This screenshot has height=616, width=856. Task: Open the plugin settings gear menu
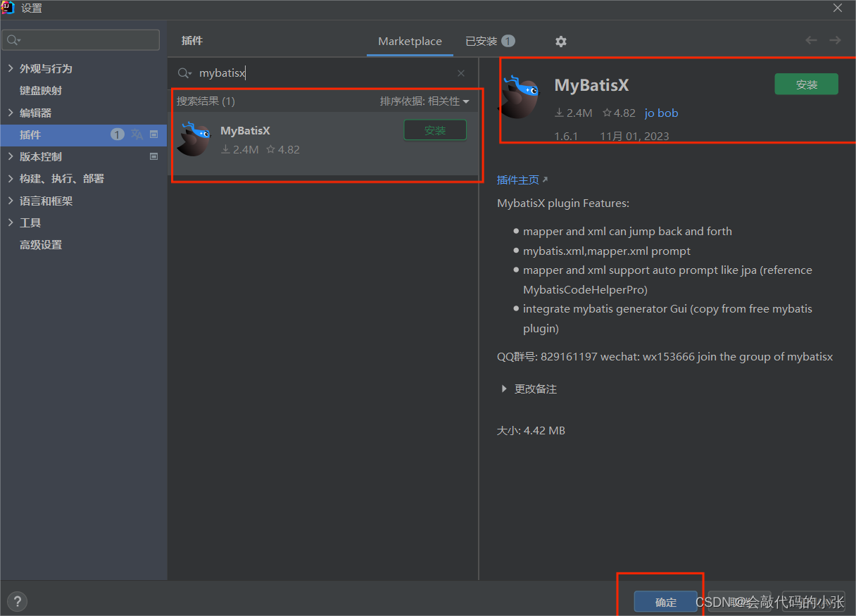560,42
